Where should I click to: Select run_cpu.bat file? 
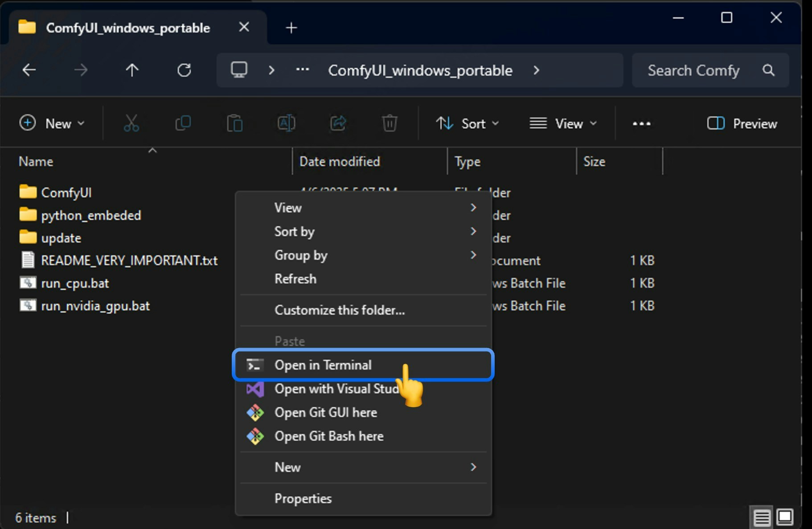[65, 283]
